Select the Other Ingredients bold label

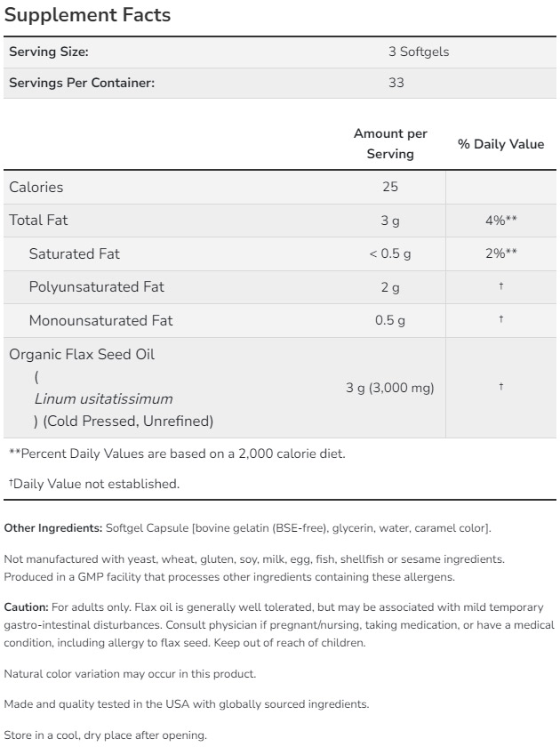[x=52, y=528]
